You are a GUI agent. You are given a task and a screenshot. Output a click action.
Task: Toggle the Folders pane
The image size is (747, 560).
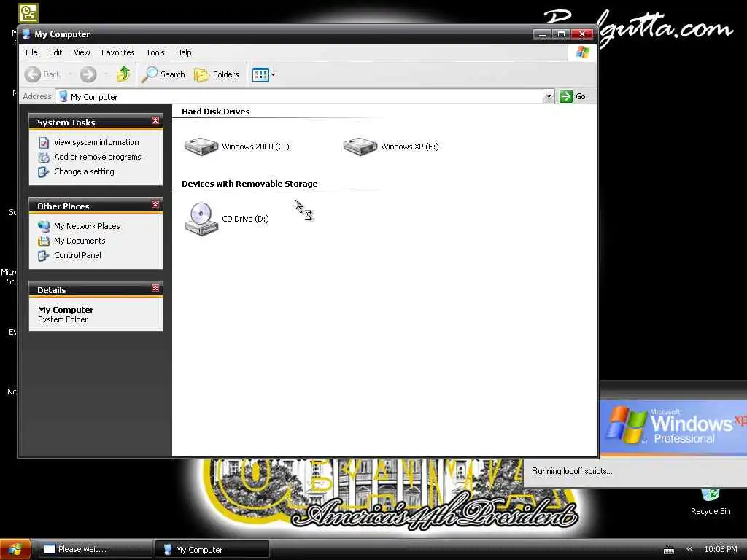pos(216,74)
